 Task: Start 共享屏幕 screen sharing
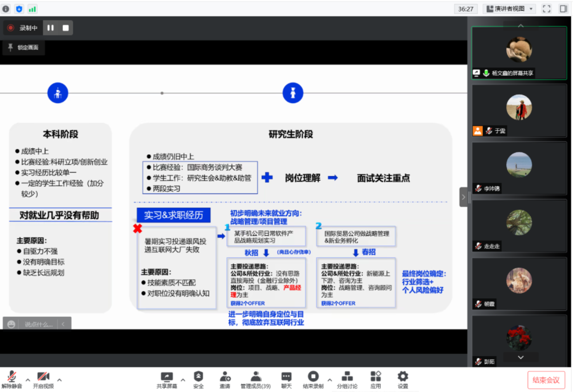pyautogui.click(x=167, y=380)
